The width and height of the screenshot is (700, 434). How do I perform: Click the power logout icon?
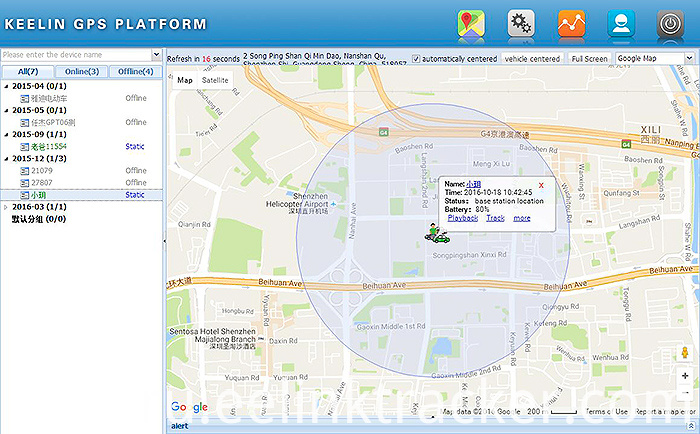coord(671,24)
